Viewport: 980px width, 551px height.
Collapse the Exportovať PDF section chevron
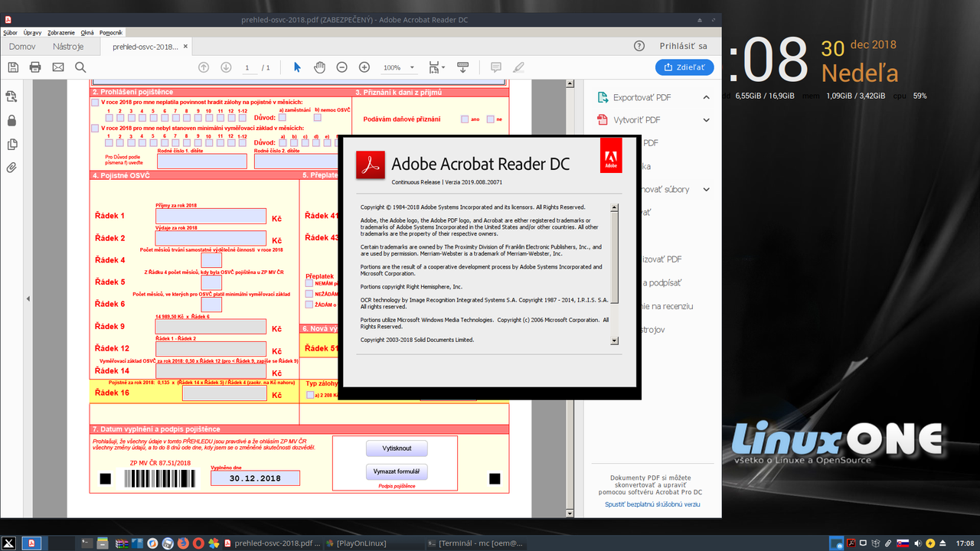tap(706, 97)
